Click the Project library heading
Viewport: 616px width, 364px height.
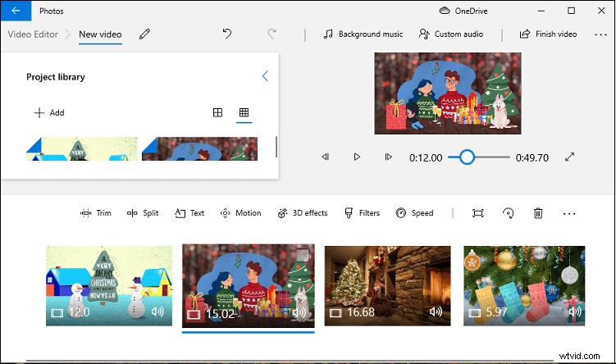(x=56, y=77)
